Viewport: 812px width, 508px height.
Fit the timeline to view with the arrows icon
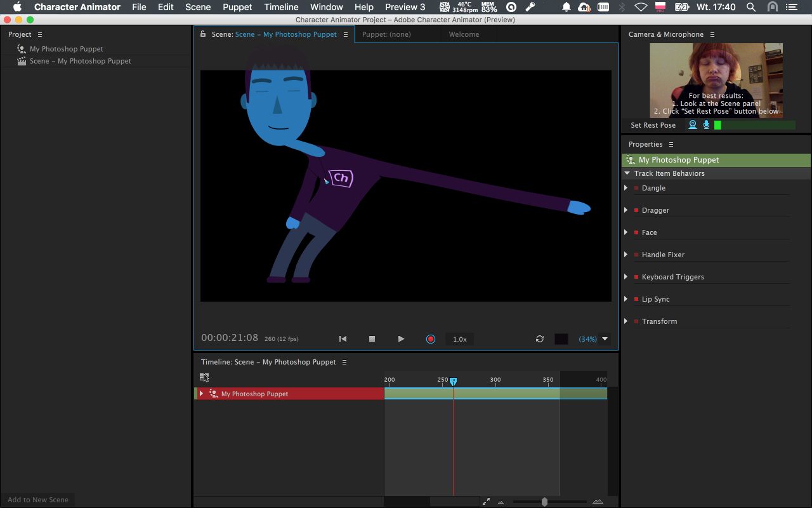tap(486, 502)
